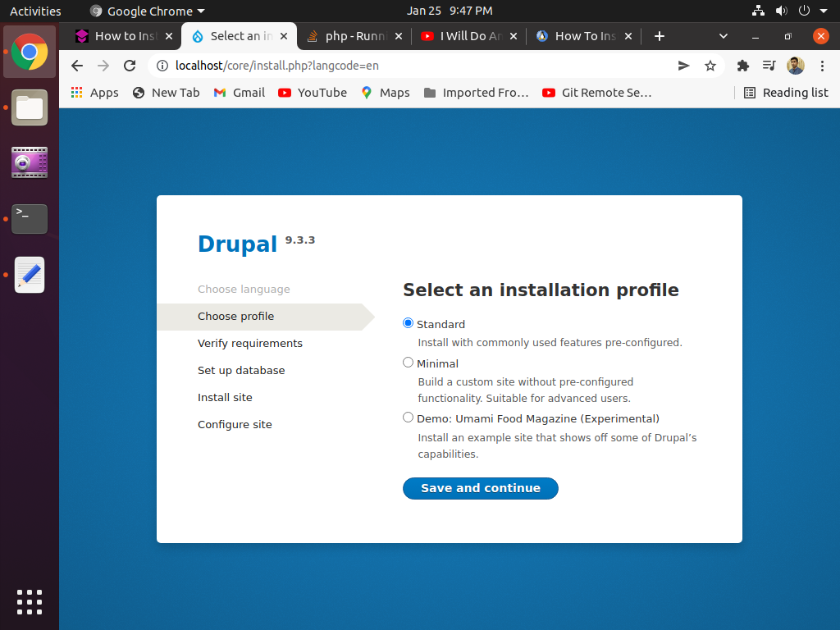Close the 'How to Inst' first tab
The image size is (840, 630).
point(169,36)
